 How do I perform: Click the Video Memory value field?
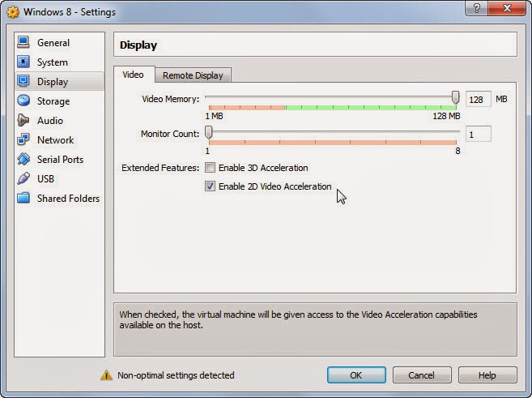[x=478, y=99]
